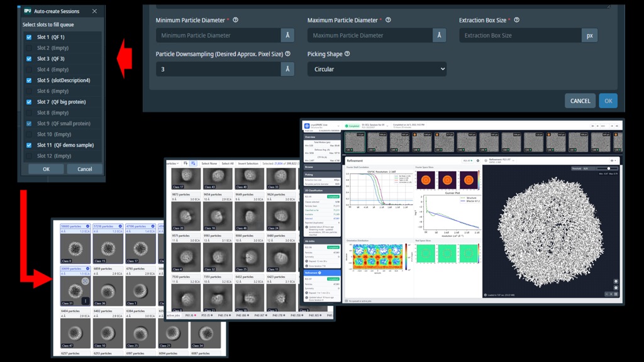Screen dimensions: 644x362
Task: Click the help icon next to Extraction Box Size
Action: pos(517,19)
